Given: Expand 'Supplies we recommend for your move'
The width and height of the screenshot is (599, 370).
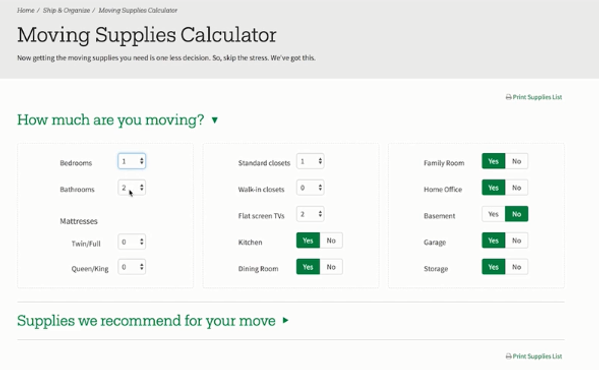Looking at the screenshot, I should (x=285, y=320).
